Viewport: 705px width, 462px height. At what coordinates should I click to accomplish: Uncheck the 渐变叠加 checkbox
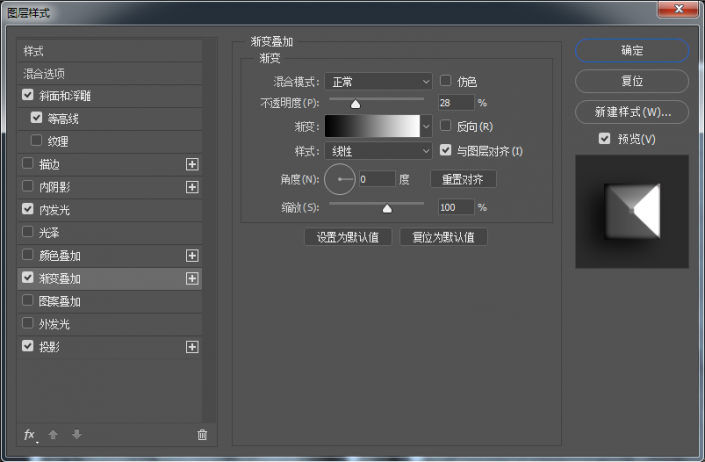(28, 278)
